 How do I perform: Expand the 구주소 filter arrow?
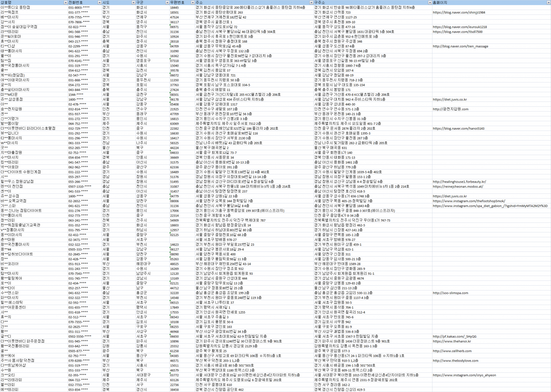coord(430,3)
